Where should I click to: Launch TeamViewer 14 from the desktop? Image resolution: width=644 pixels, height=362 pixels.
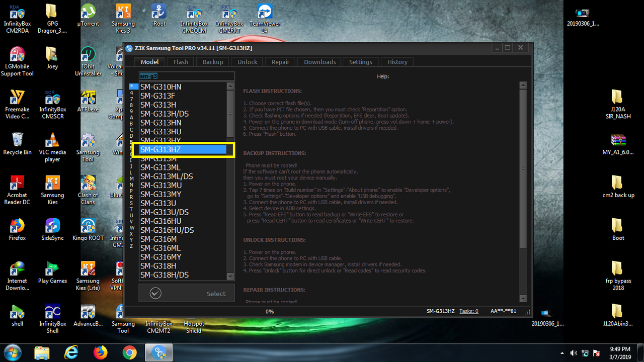click(265, 19)
